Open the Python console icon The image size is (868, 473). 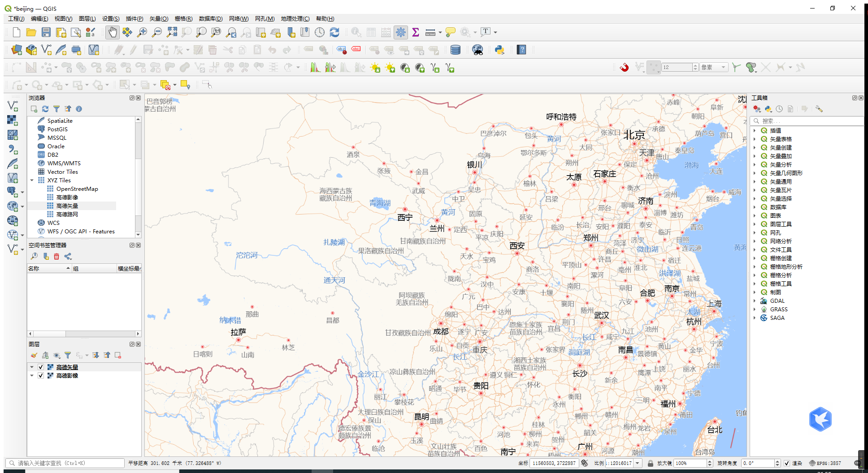click(499, 50)
